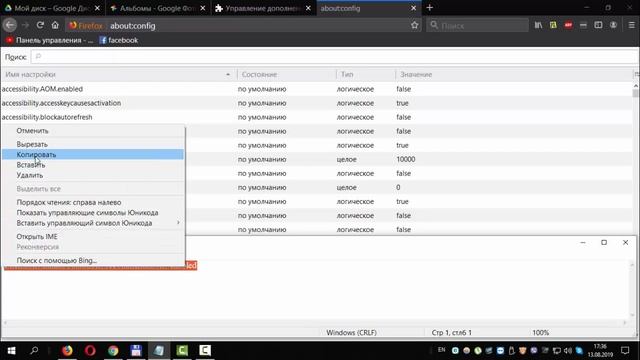Bookmark this page with the star icon

click(x=415, y=25)
